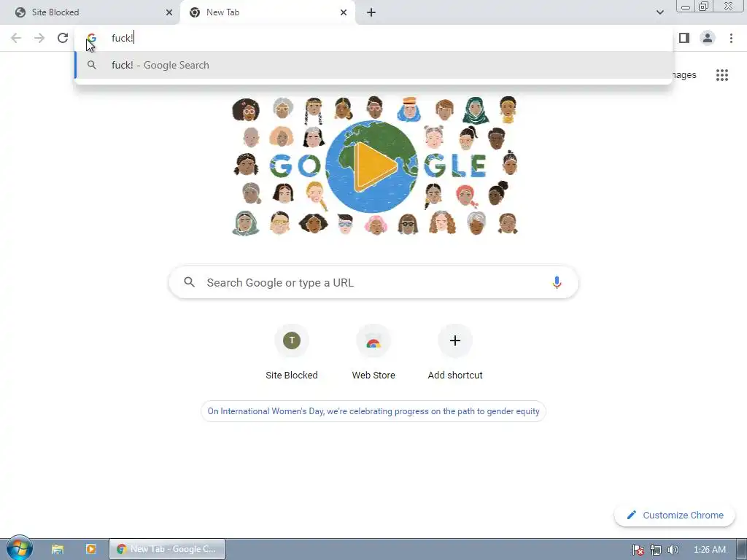
Task: Open Chrome's three-dot menu
Action: click(731, 38)
